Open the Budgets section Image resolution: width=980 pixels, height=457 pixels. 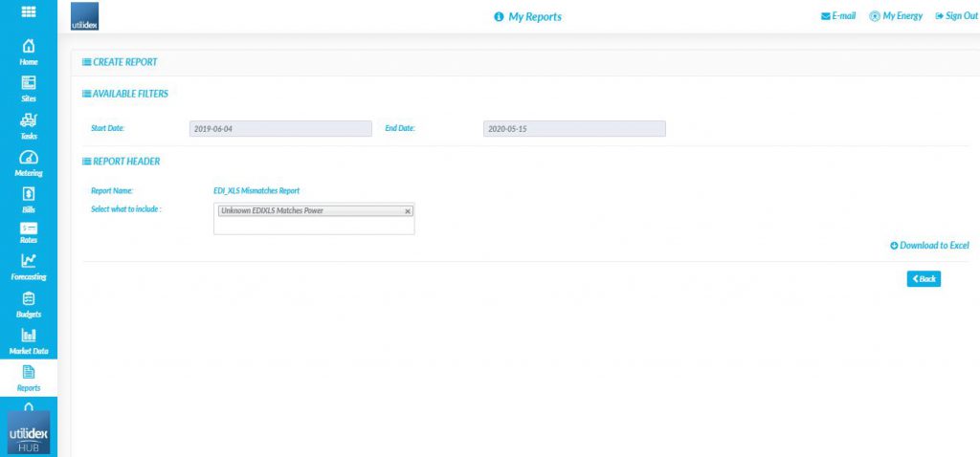29,304
